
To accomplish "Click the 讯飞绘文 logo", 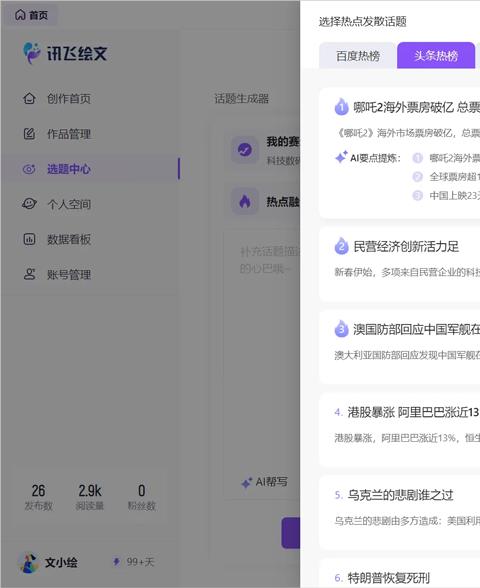I will point(66,53).
